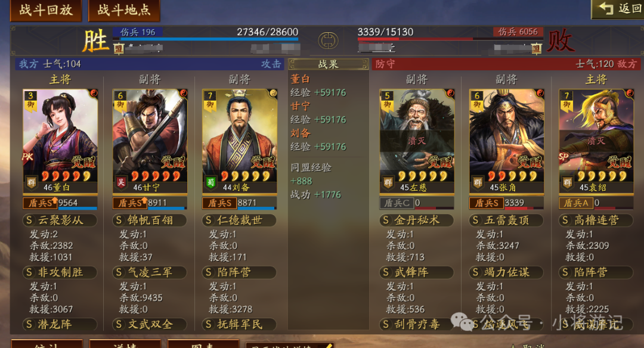
Task: Click the 吴 faction badge on 甘宁
Action: point(121,182)
